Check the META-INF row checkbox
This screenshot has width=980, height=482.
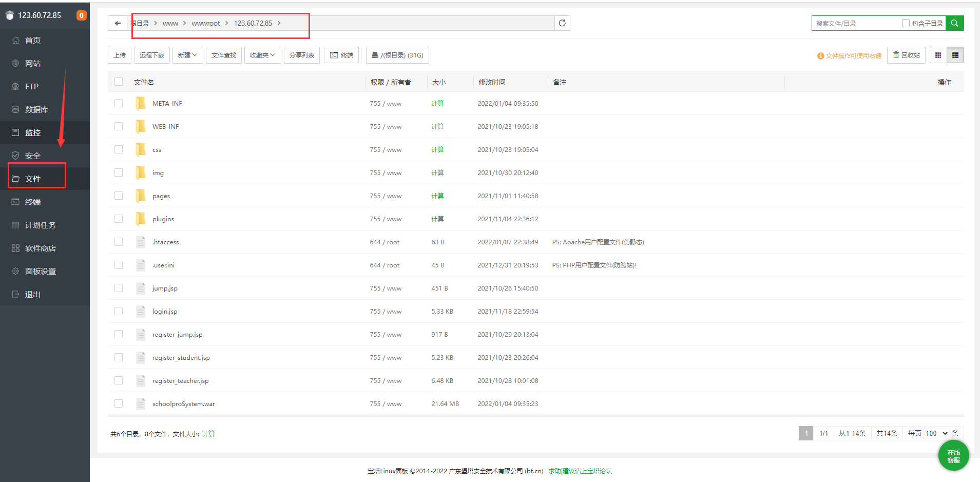119,103
